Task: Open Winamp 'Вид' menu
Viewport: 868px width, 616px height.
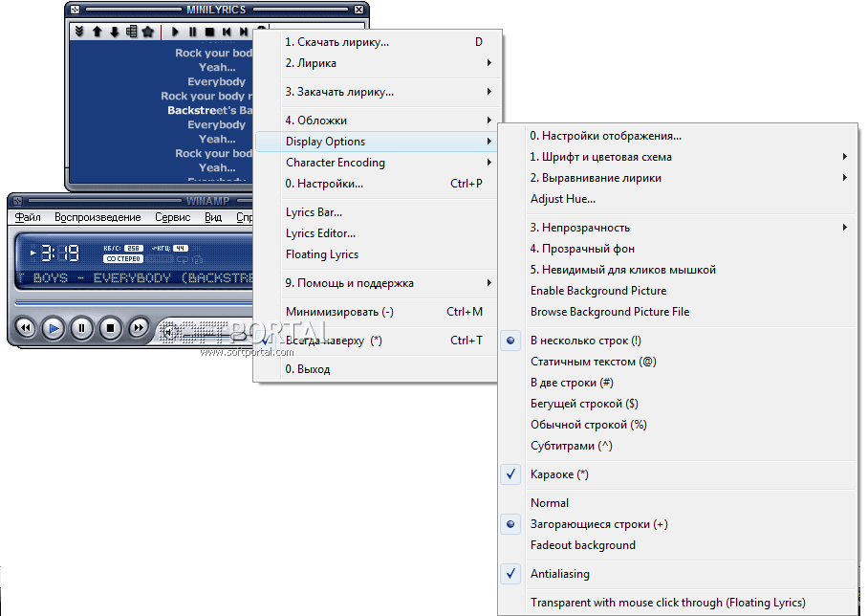Action: (213, 217)
